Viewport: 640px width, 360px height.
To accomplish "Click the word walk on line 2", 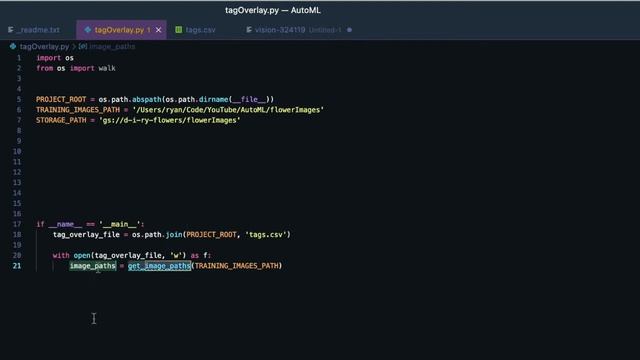I will point(107,68).
